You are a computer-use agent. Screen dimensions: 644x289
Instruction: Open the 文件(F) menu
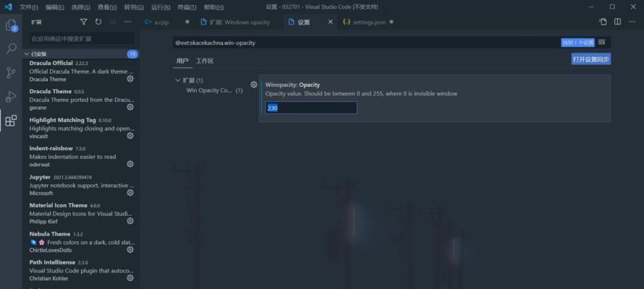coord(29,7)
